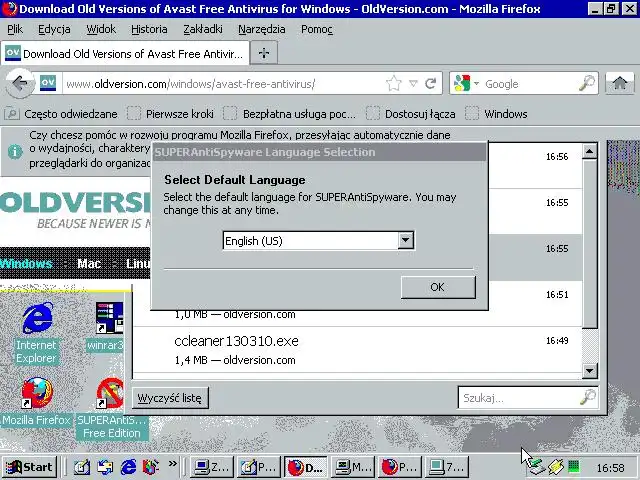Switch to the 7... taskbar window

447,467
